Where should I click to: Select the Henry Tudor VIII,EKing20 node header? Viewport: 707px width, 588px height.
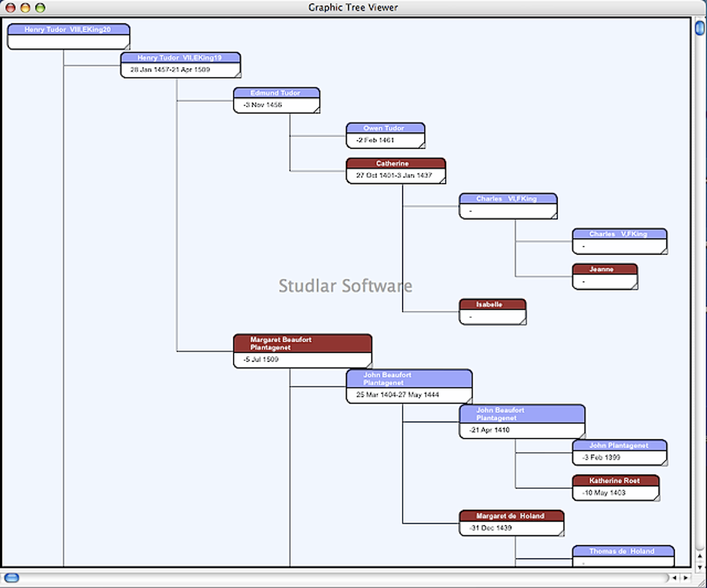click(x=69, y=29)
